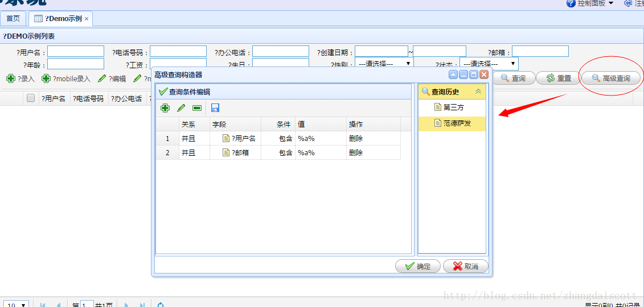This screenshot has height=307, width=644.
Task: Click the 查询条件编辑 panel title
Action: pos(190,92)
